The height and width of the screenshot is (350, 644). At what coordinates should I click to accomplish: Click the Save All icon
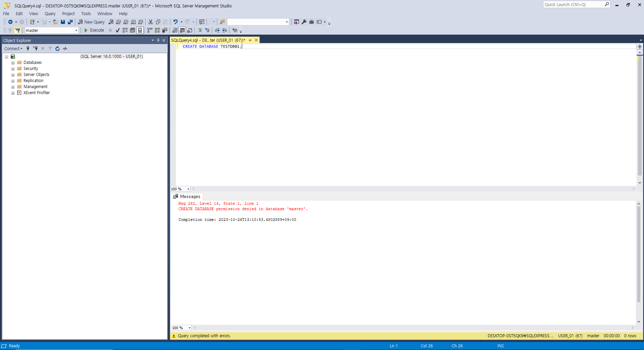point(70,22)
